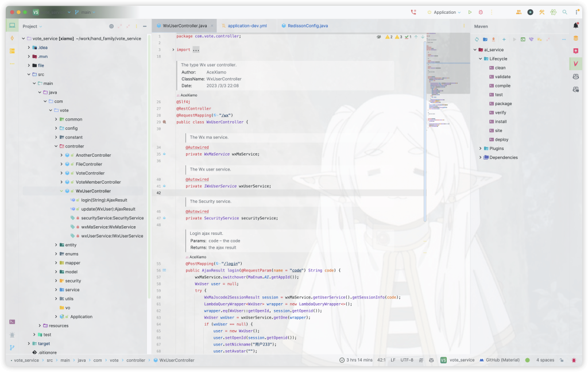588x372 pixels.
Task: Run the Application configuration
Action: pyautogui.click(x=470, y=12)
